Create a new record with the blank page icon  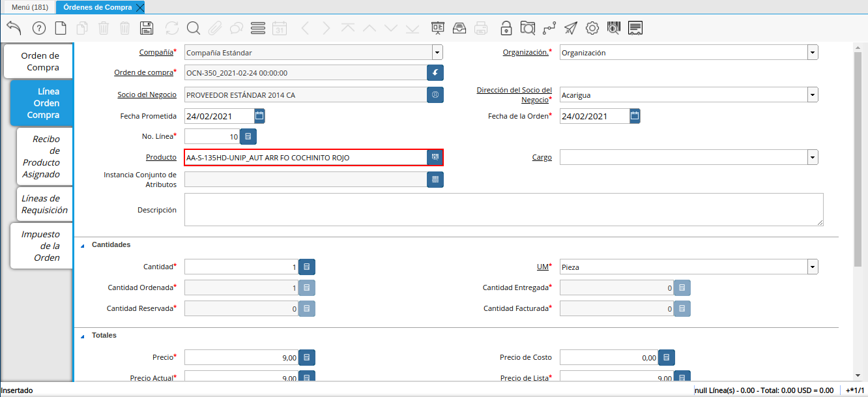coord(61,28)
